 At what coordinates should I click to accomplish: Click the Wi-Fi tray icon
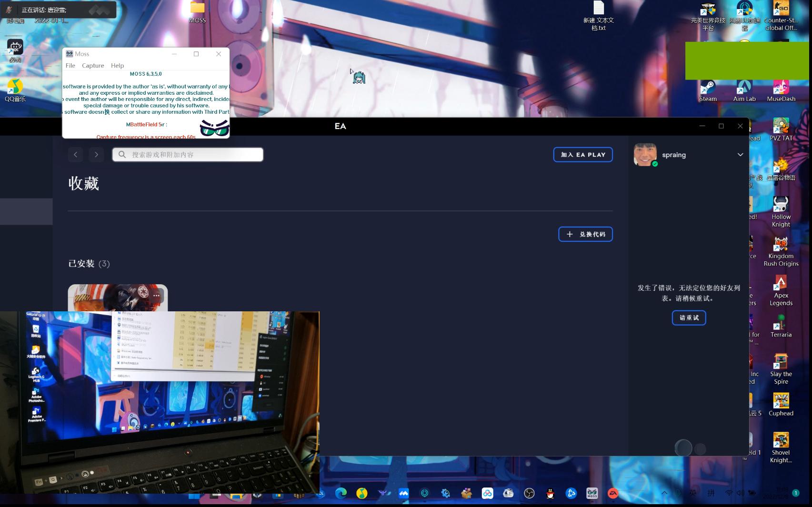click(729, 493)
